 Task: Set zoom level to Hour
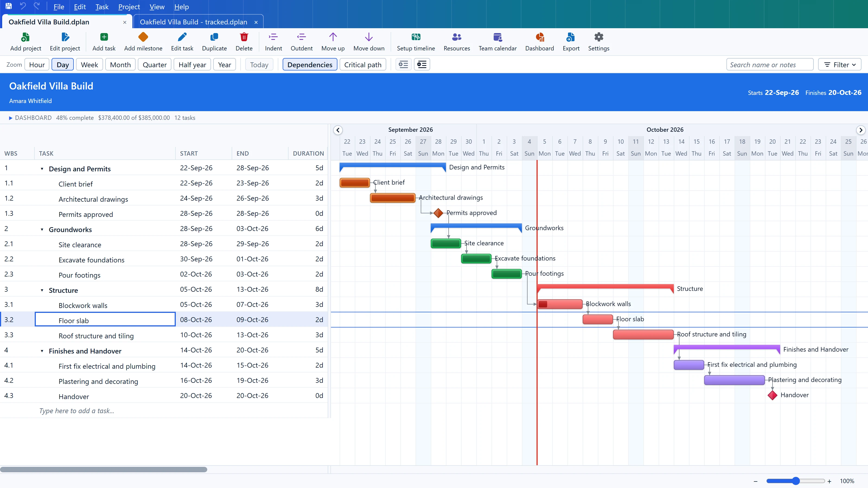click(37, 65)
